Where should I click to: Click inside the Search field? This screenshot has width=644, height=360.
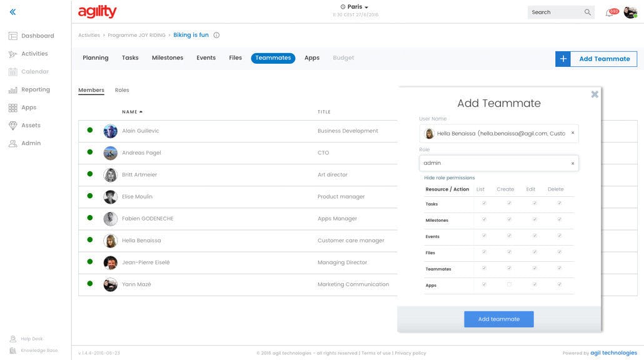pyautogui.click(x=556, y=11)
